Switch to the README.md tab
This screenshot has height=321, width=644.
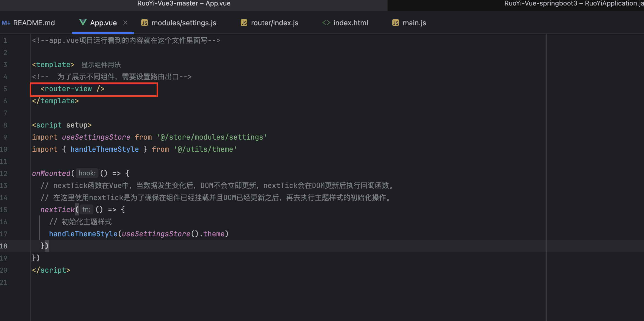pos(34,23)
